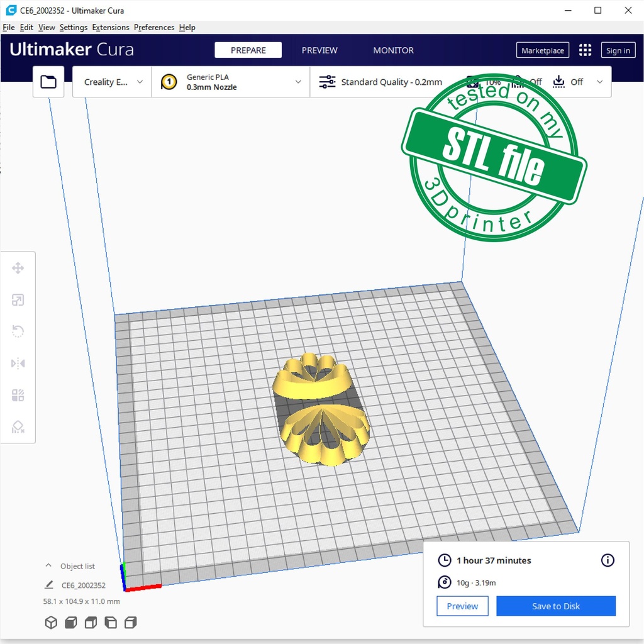Expand the Creality printer selector dropdown
The width and height of the screenshot is (644, 644).
coord(113,82)
